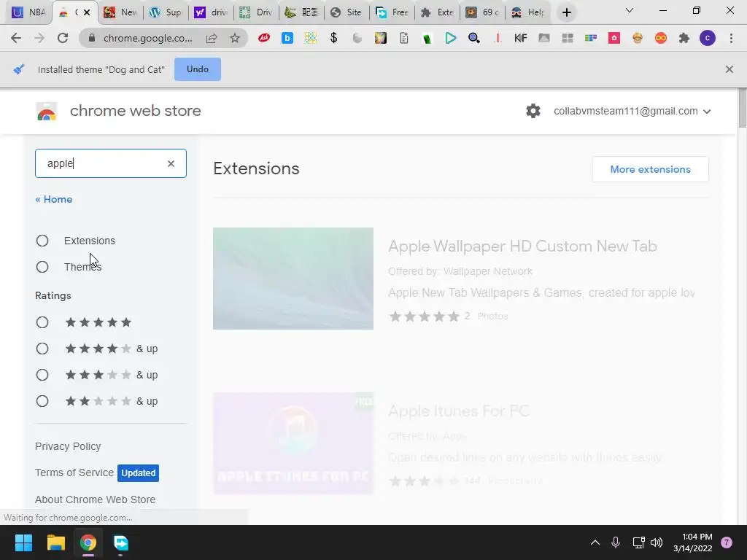Screen dimensions: 747x560
Task: Select the Themes radio filter
Action: point(42,267)
